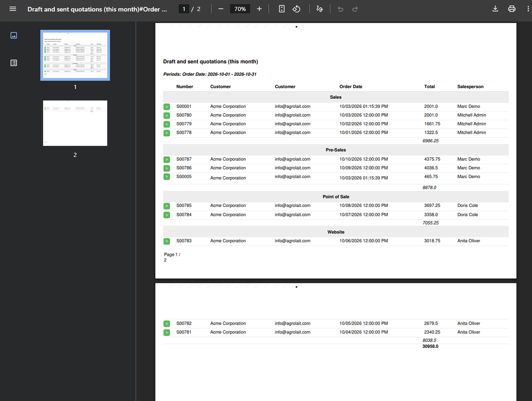The width and height of the screenshot is (532, 401).
Task: Zoom out with the minus button
Action: (x=221, y=9)
